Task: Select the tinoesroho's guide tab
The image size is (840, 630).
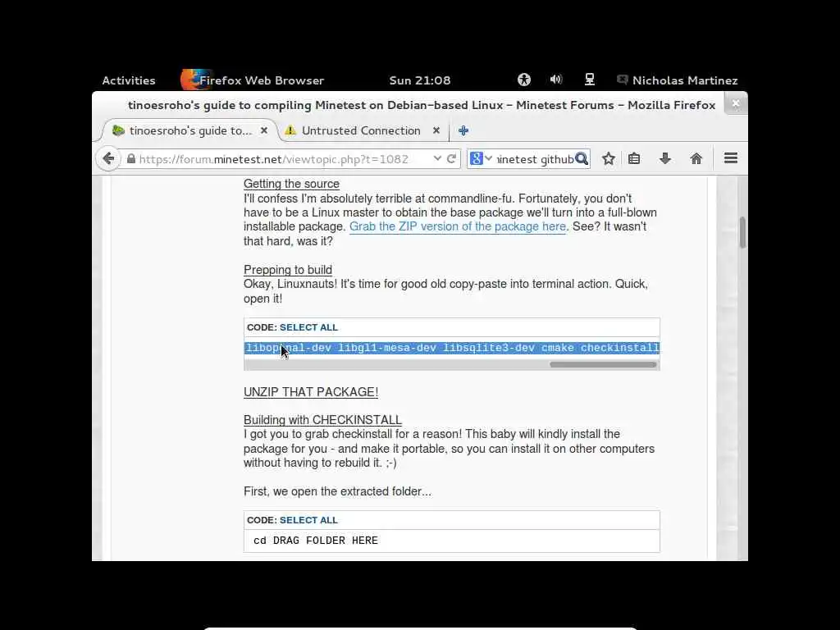Action: [190, 130]
